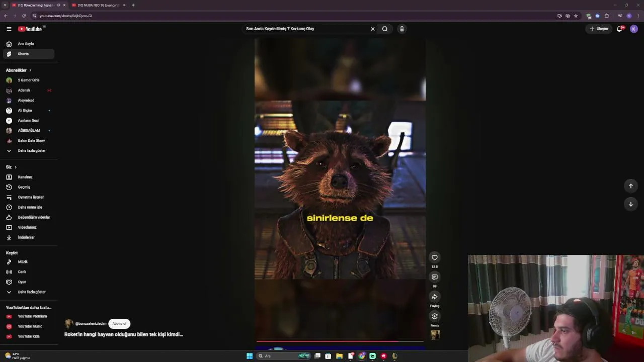This screenshot has width=644, height=362.
Task: Open a new browser tab
Action: click(x=133, y=5)
